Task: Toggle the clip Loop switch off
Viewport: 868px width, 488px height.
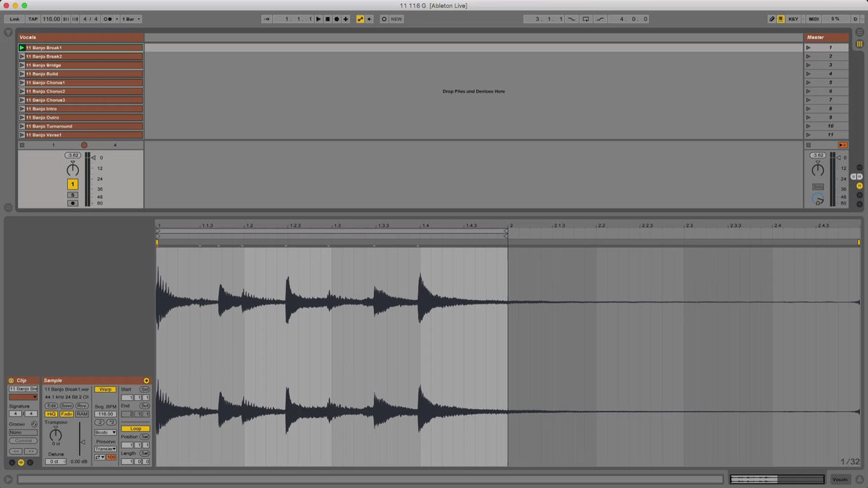Action: 135,429
